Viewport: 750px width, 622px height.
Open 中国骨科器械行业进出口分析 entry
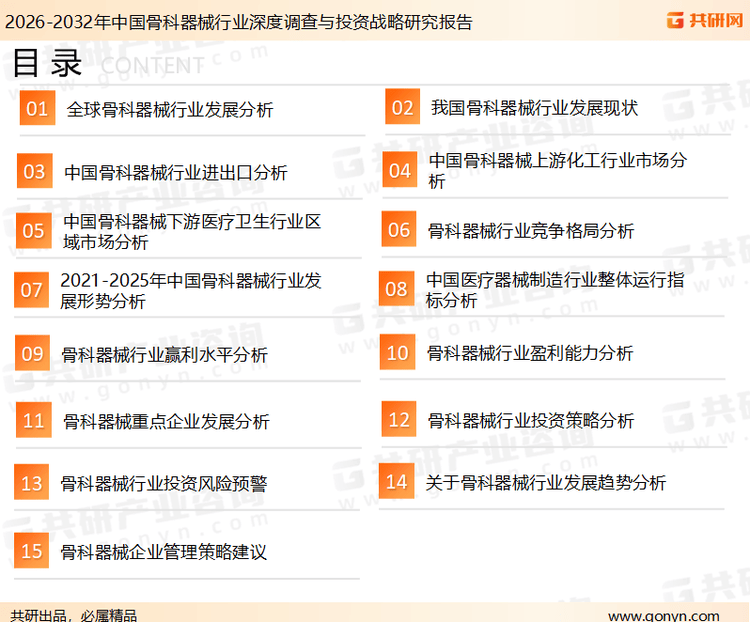176,173
